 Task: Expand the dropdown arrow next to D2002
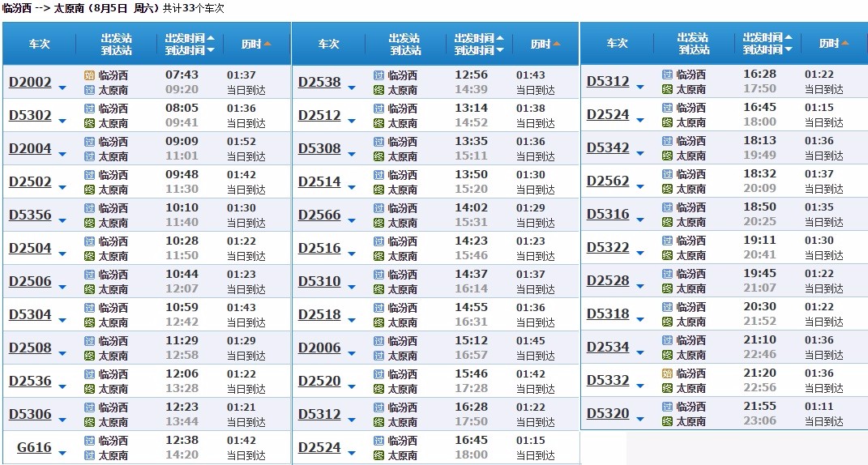pos(62,88)
